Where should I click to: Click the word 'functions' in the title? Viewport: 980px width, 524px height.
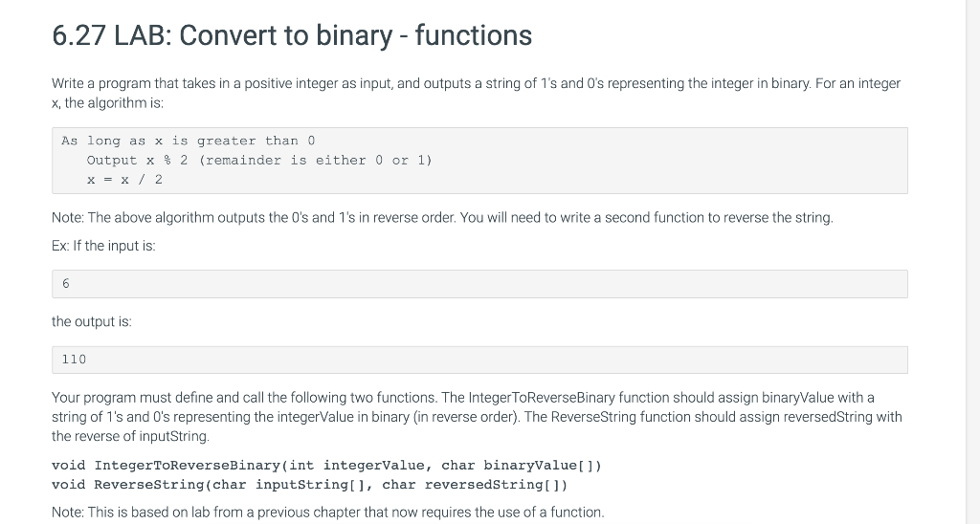[473, 35]
